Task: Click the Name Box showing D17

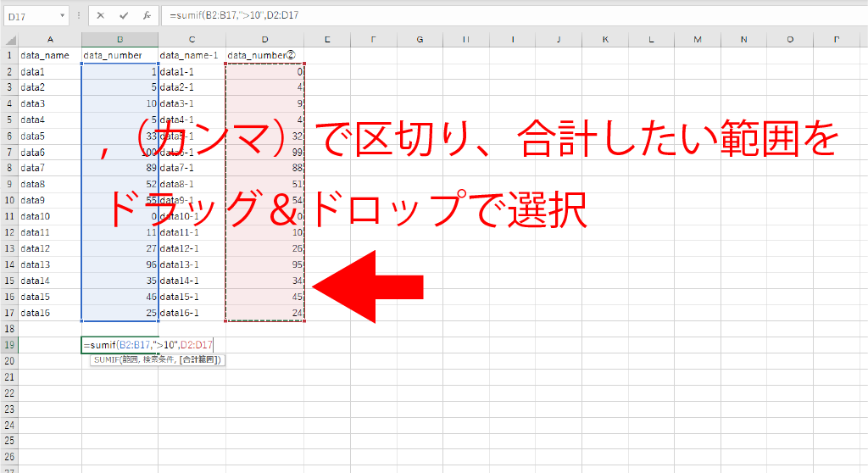Action: pos(30,15)
